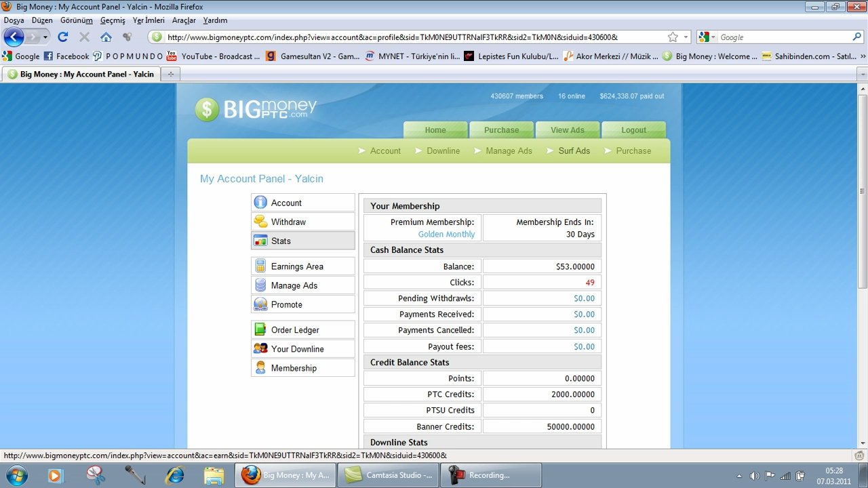The image size is (868, 488).
Task: Click the stop loading X icon
Action: pos(84,37)
